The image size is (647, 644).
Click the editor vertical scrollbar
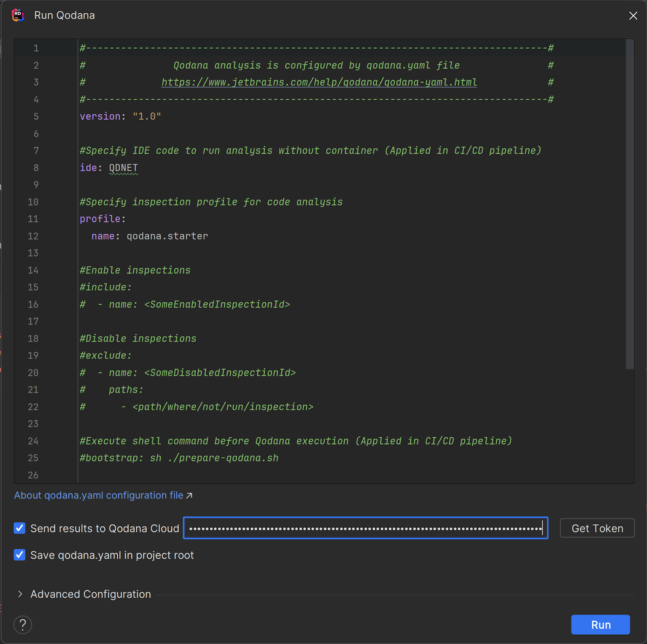(x=630, y=204)
